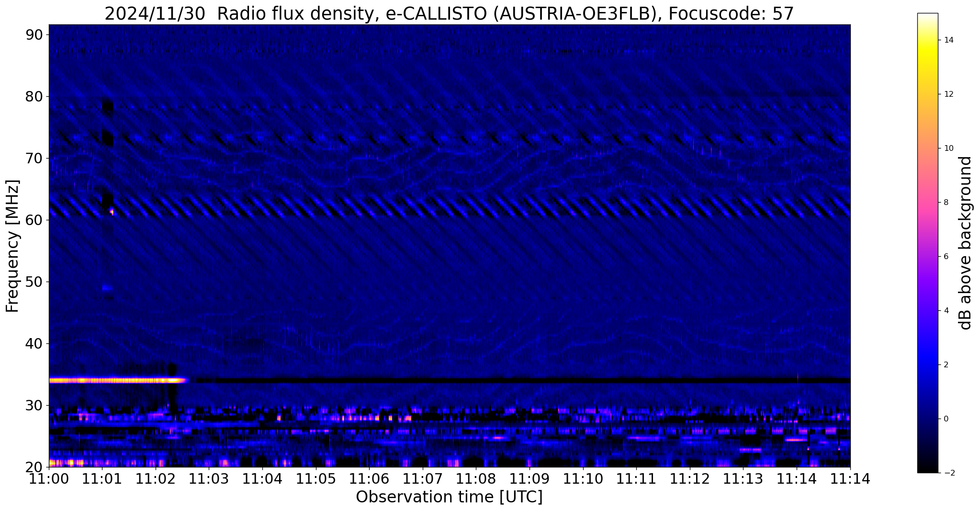
Task: Click the colorbar tick label 10
Action: [948, 148]
